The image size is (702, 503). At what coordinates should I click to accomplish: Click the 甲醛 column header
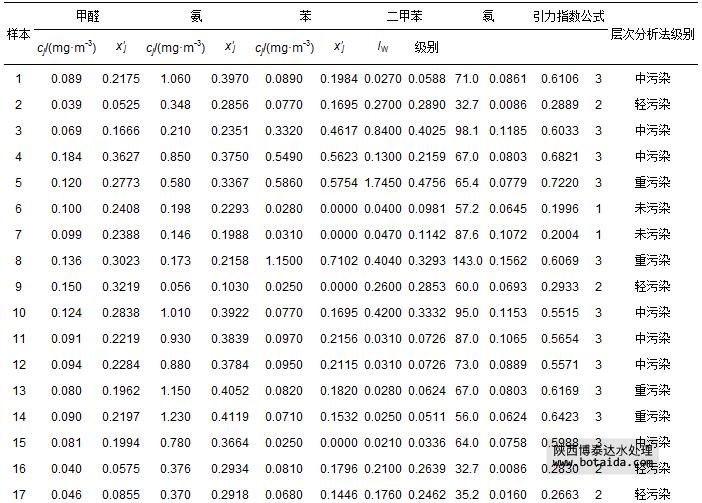click(87, 17)
